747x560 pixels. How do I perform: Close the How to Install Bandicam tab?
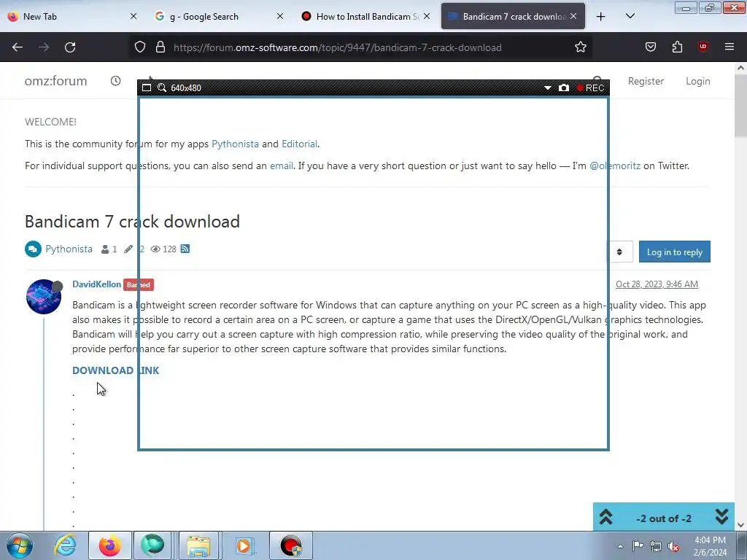pyautogui.click(x=427, y=16)
